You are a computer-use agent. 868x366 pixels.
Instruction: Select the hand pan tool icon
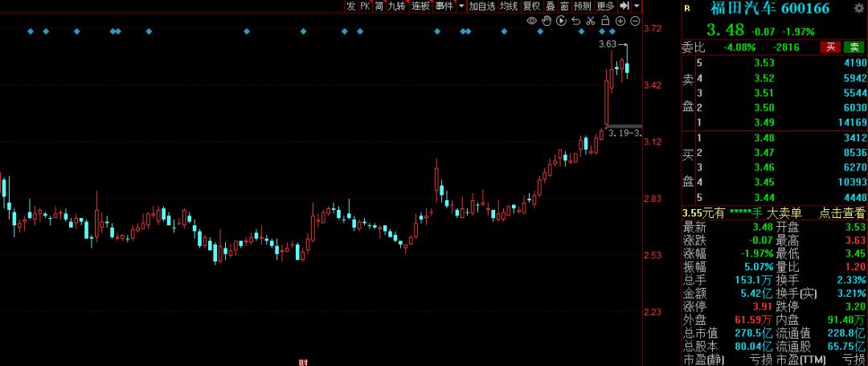tap(547, 21)
